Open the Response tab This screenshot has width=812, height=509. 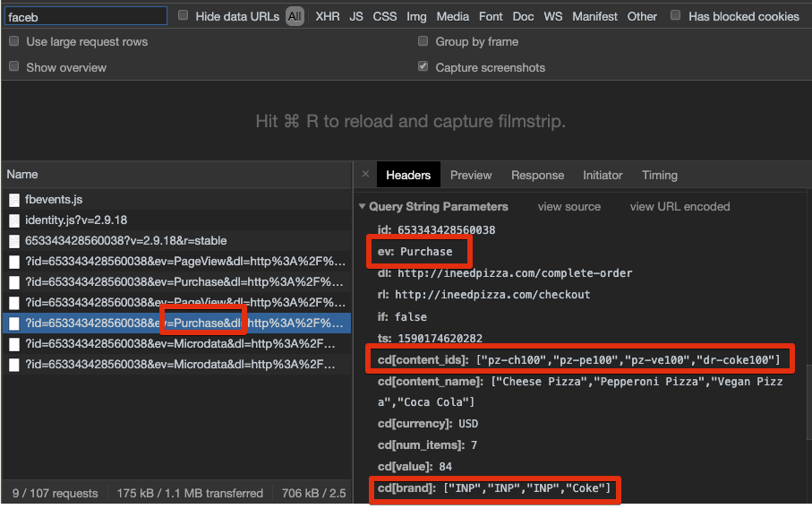point(537,176)
